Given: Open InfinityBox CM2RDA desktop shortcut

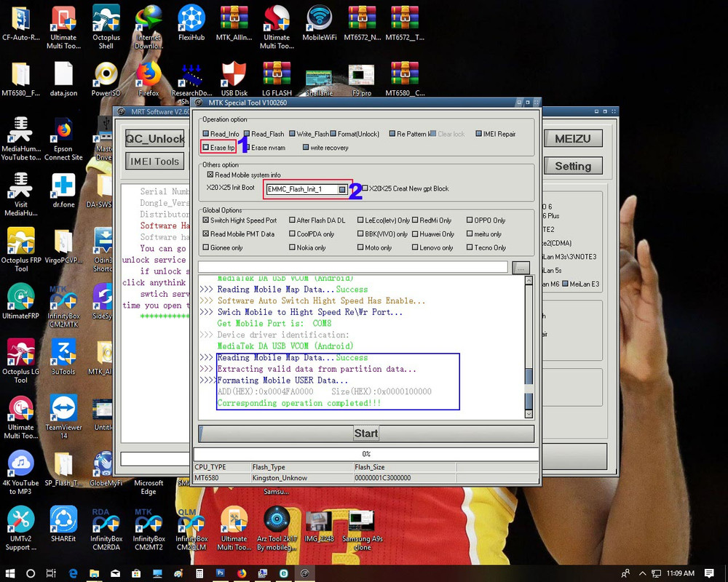Looking at the screenshot, I should click(x=106, y=529).
